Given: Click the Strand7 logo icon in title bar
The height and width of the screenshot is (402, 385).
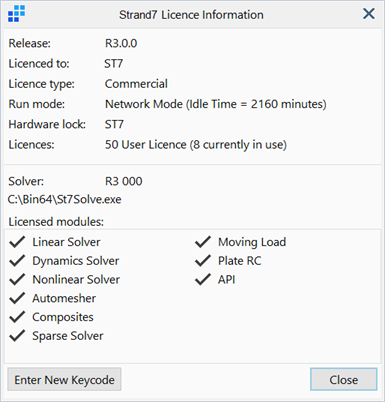Looking at the screenshot, I should (16, 14).
